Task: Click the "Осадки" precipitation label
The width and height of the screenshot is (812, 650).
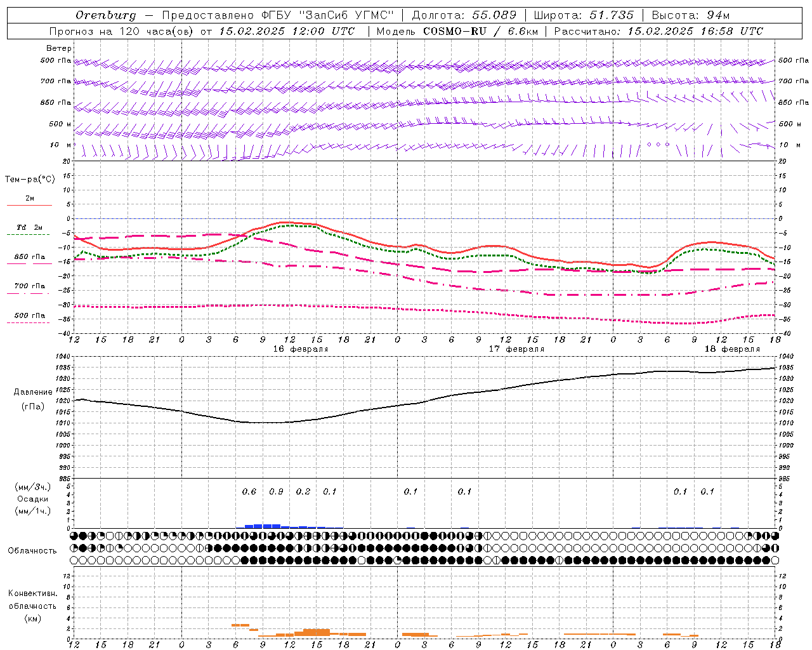Action: tap(33, 499)
